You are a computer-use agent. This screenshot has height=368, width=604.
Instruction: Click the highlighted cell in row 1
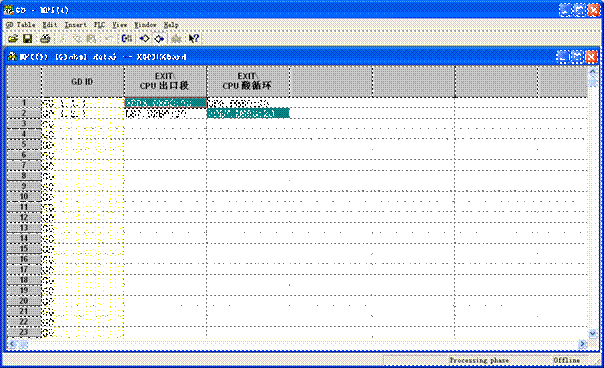point(165,103)
